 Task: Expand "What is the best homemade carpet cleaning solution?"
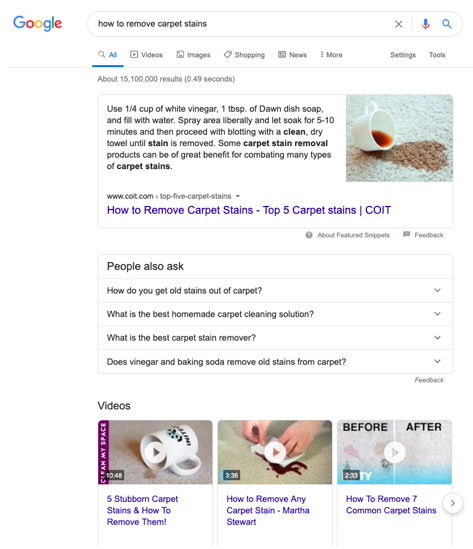pos(275,314)
